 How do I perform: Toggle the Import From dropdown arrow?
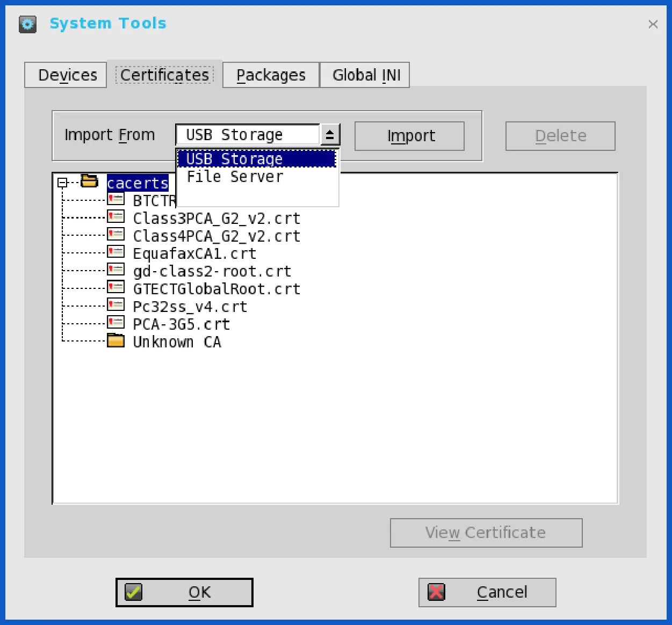(x=330, y=135)
